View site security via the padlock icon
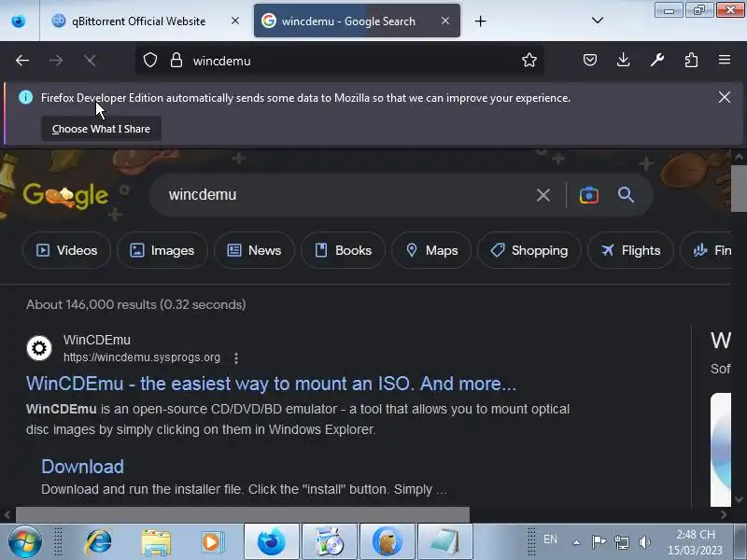The width and height of the screenshot is (747, 560). coord(176,60)
